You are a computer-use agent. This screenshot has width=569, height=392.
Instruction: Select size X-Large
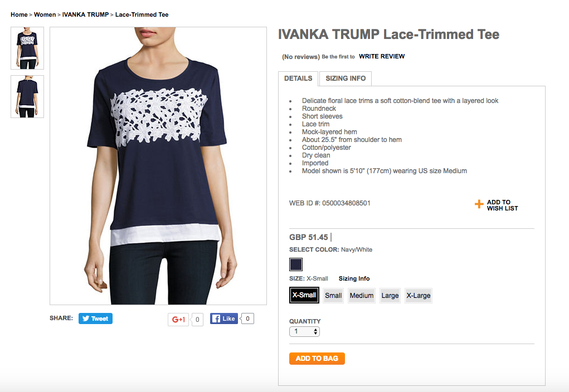[x=419, y=296]
